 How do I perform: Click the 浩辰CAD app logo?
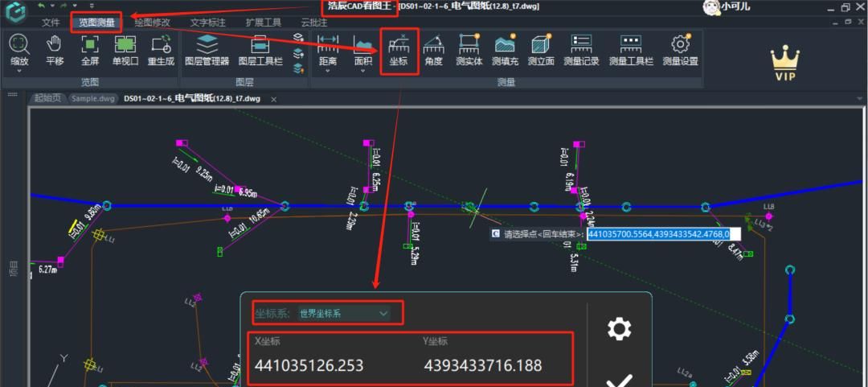[15, 11]
